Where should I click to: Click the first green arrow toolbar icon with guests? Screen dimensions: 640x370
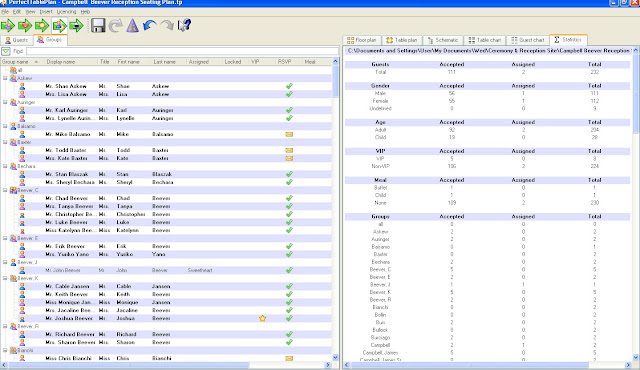[8, 26]
